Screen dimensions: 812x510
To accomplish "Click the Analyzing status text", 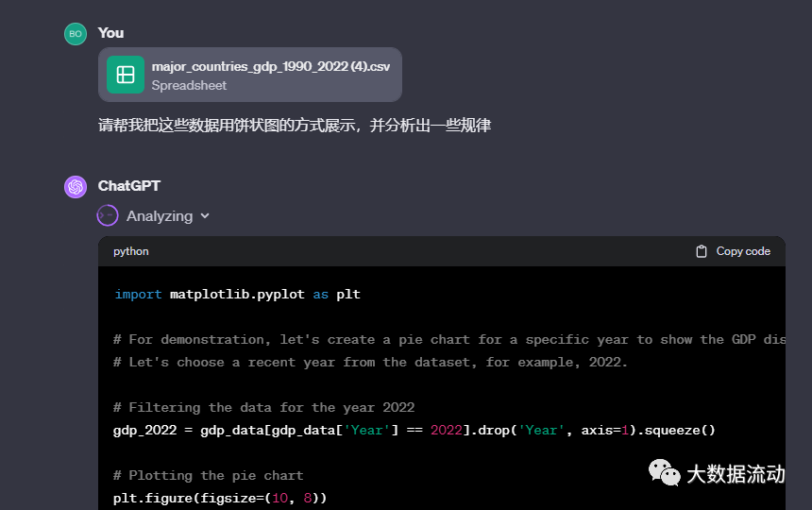I will coord(160,216).
